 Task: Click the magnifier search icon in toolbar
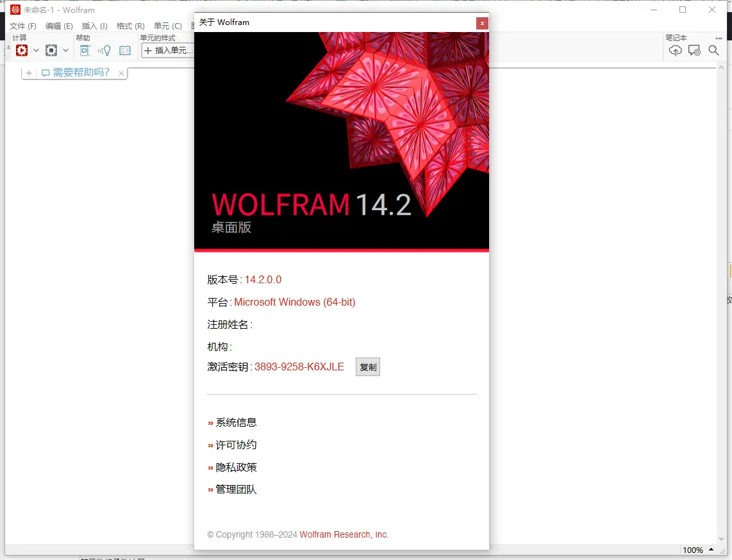click(x=713, y=51)
